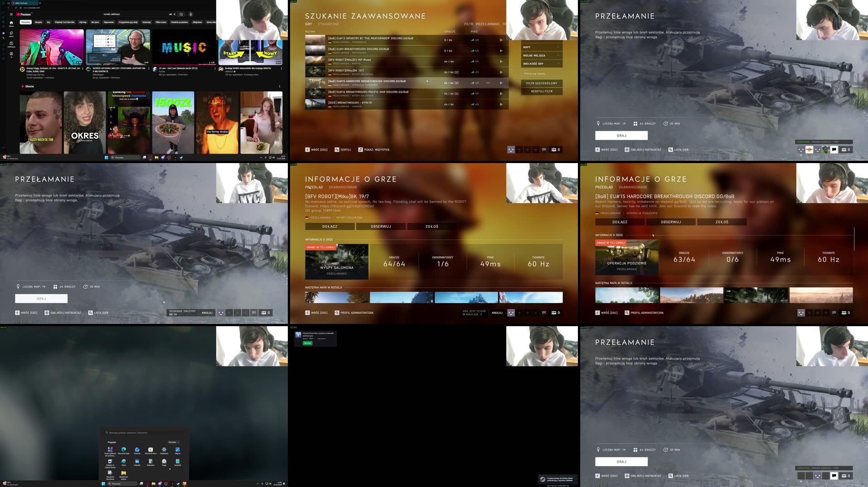Screen dimensions: 868x487
Task: Switch to ZAAWANSOWANE tab on BoB EU#15 info
Action: coord(633,187)
